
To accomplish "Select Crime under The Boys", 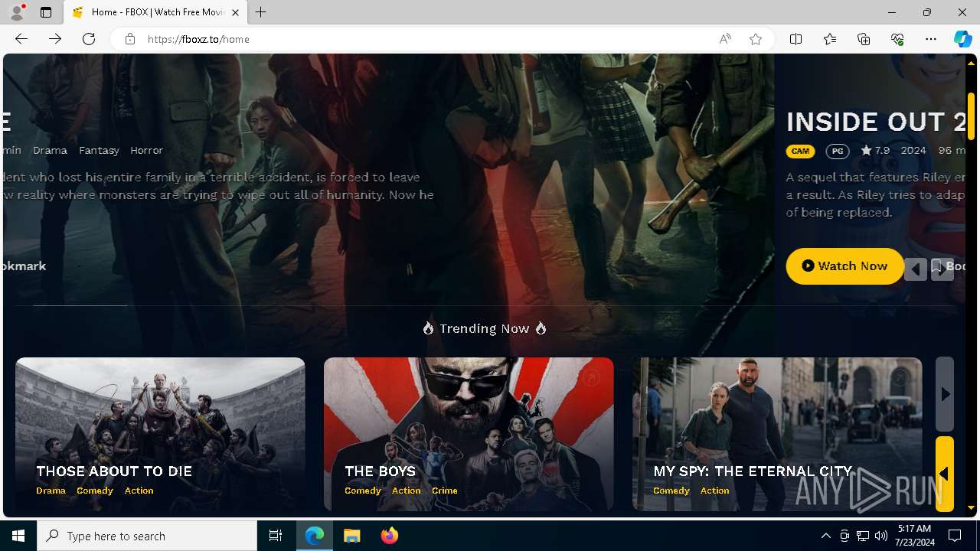I will [x=444, y=491].
